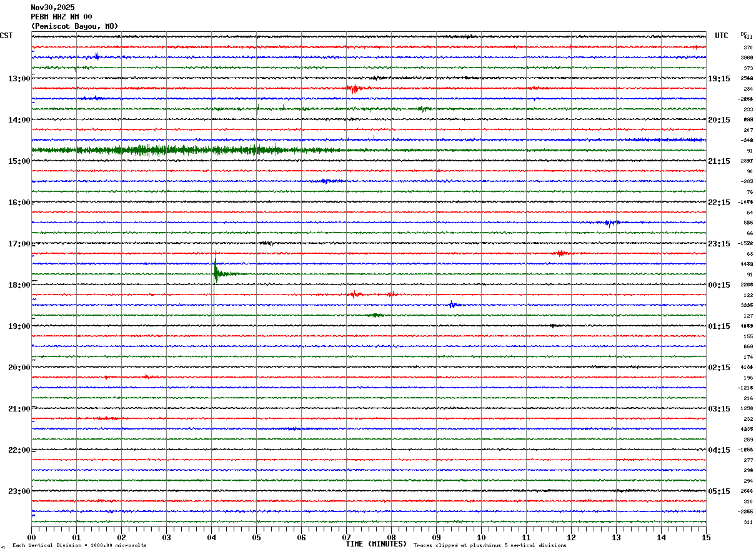Click the red event burst on the 13:15 trace

pyautogui.click(x=354, y=88)
